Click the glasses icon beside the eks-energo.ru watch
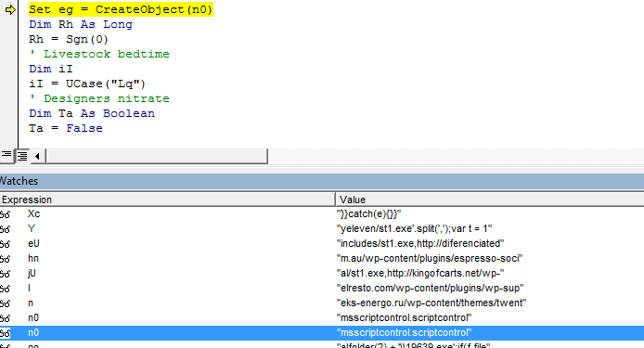The width and height of the screenshot is (644, 348). pyautogui.click(x=5, y=303)
